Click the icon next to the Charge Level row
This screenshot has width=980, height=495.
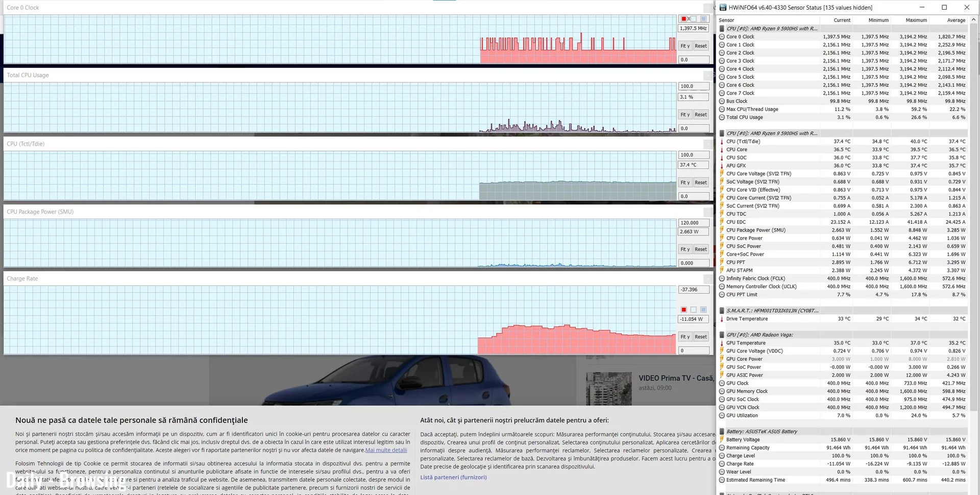click(x=722, y=456)
